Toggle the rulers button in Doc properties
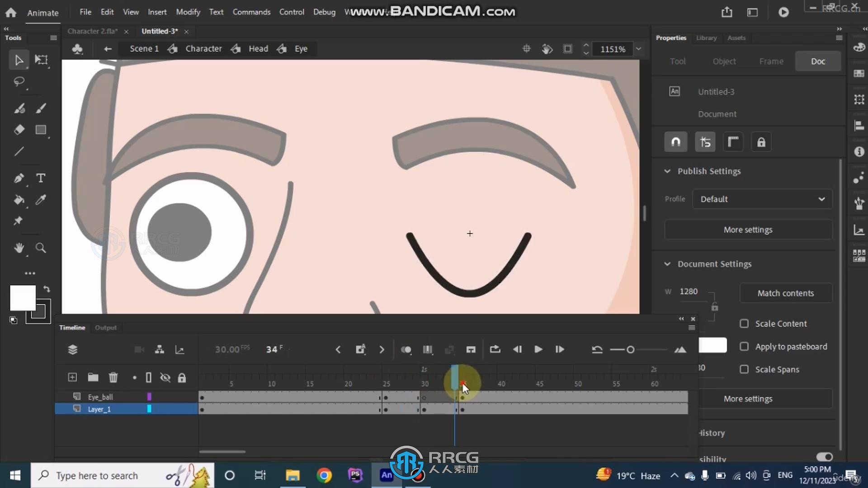The height and width of the screenshot is (488, 868). point(733,142)
